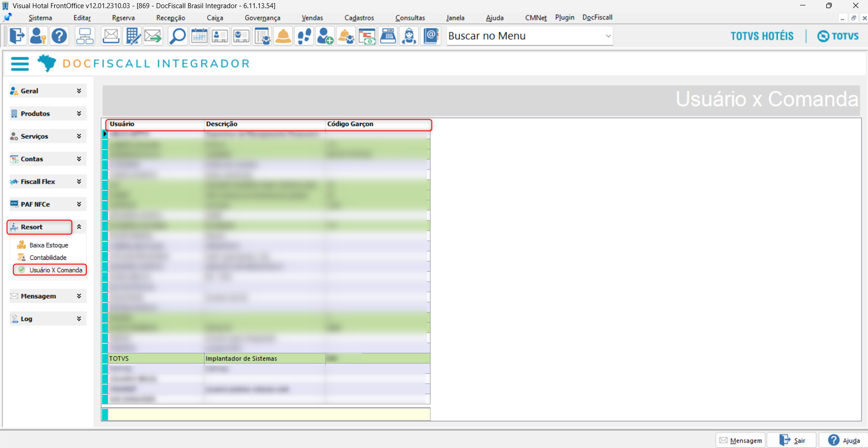Screen dimensions: 868x448
Task: Click the send mail green arrow icon
Action: pos(153,36)
